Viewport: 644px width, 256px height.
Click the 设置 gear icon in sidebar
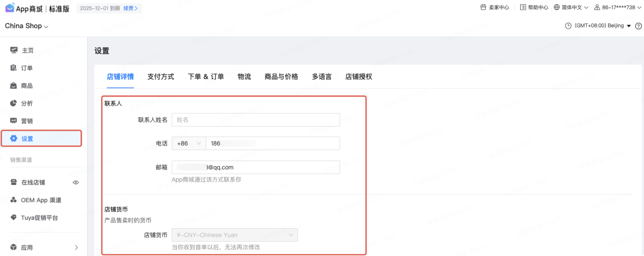pos(14,138)
